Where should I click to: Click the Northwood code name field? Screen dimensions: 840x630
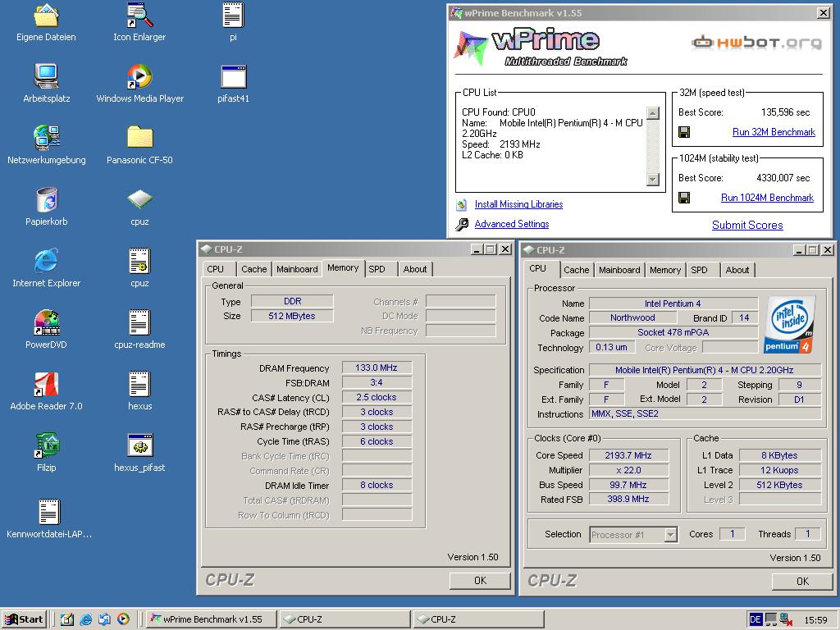click(632, 317)
